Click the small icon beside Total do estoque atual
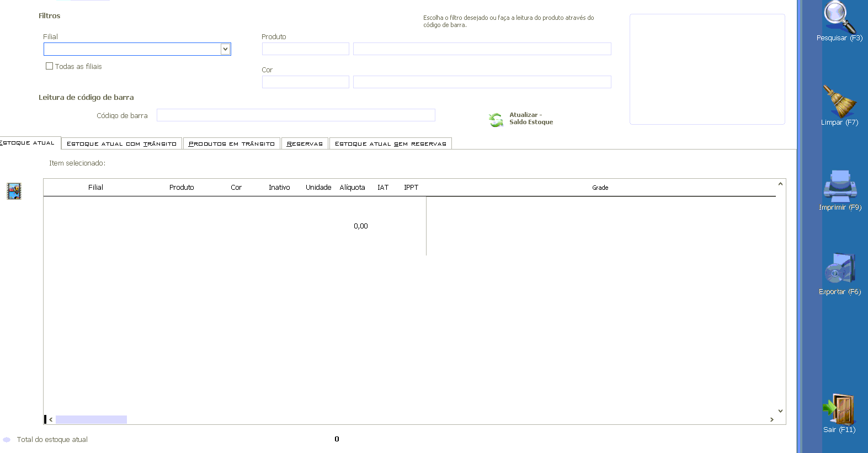The image size is (868, 453). [x=7, y=440]
